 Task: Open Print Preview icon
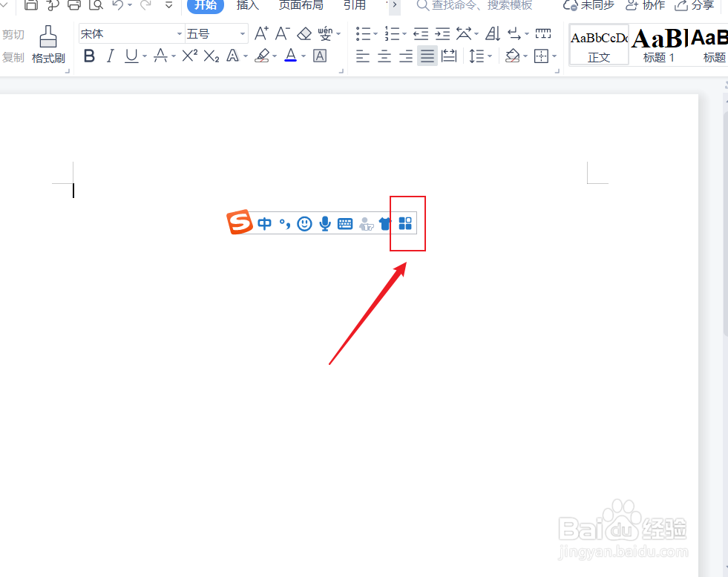96,4
